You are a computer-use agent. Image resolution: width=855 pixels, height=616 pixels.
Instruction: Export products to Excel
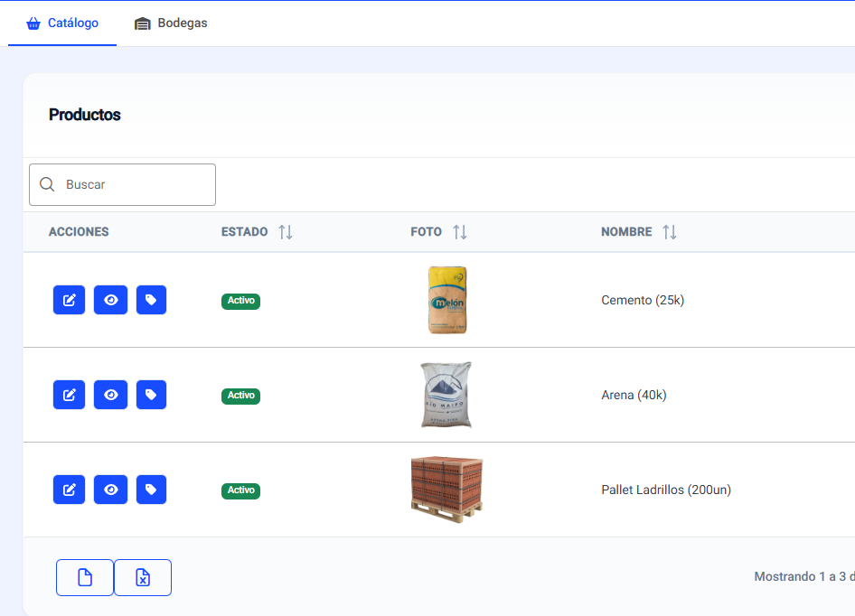142,577
